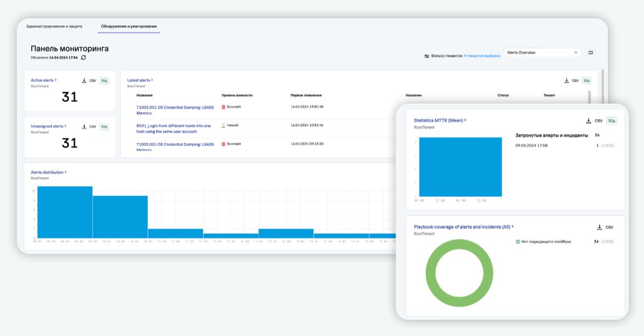Click the 'Уровень важности' column header
644x336 pixels.
point(237,95)
